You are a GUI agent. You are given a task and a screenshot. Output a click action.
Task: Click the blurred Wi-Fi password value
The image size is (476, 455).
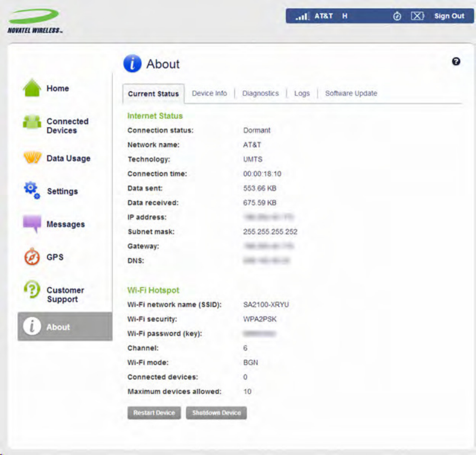pyautogui.click(x=260, y=334)
